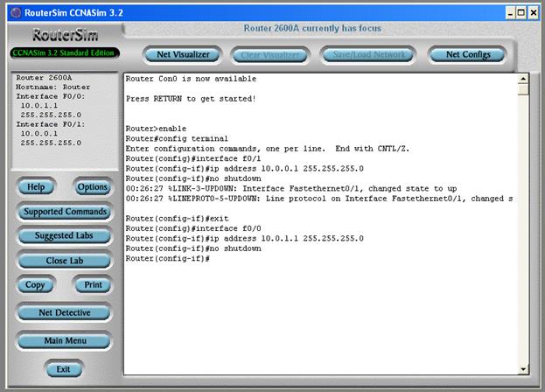The image size is (545, 392).
Task: Return to the Main Menu
Action: click(x=65, y=341)
